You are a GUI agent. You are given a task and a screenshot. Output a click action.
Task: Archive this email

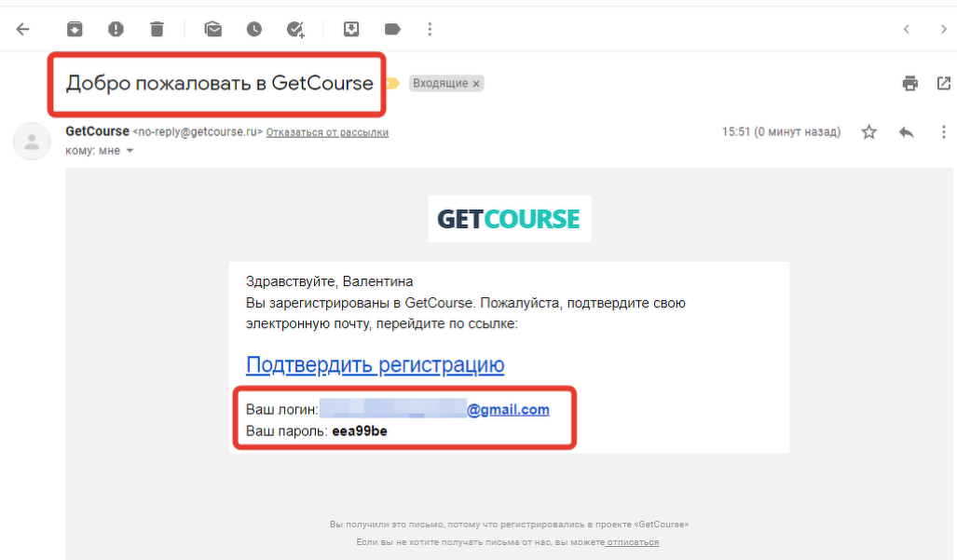click(x=75, y=29)
